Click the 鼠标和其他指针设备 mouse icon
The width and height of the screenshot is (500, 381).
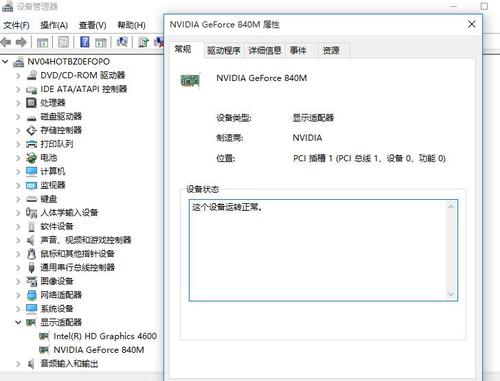[x=32, y=254]
